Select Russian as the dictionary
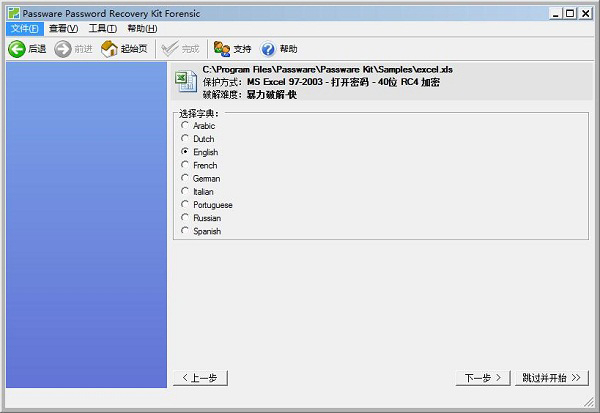This screenshot has height=413, width=600. point(184,217)
